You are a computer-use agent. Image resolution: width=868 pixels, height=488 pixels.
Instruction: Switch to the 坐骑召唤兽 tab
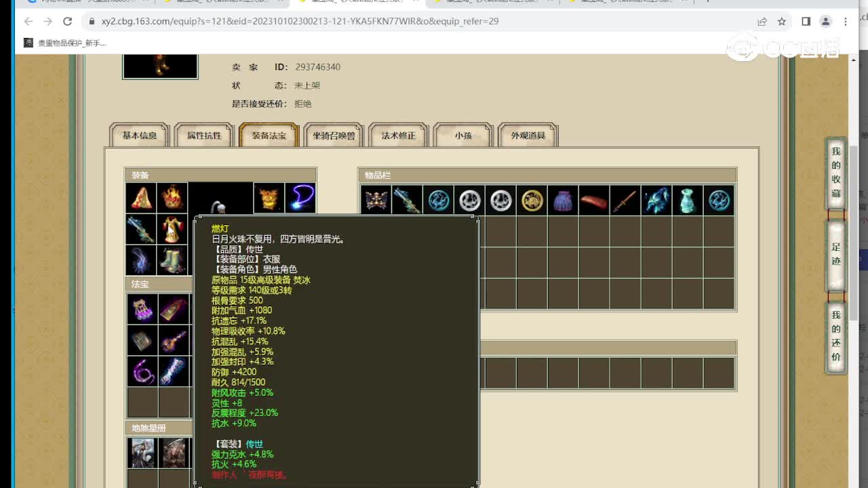click(x=334, y=135)
